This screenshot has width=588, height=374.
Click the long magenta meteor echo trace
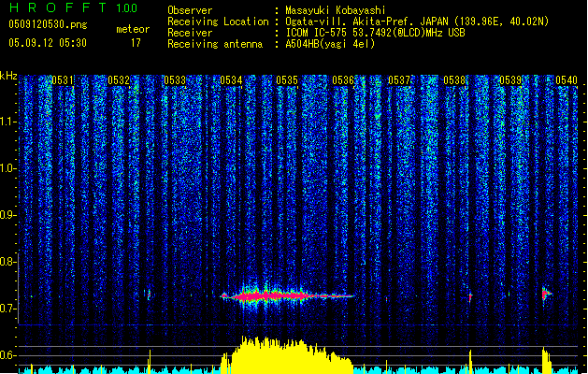288,296
